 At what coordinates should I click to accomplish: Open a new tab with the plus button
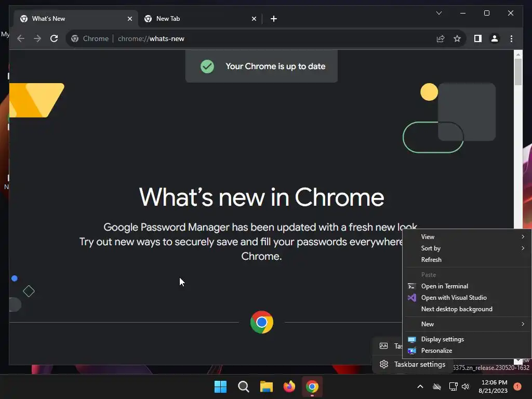pos(274,19)
